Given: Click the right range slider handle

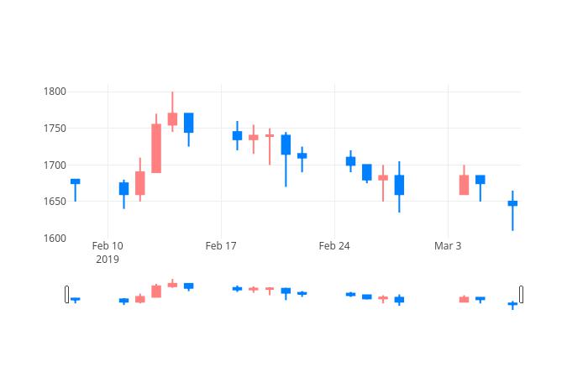Looking at the screenshot, I should pyautogui.click(x=522, y=294).
